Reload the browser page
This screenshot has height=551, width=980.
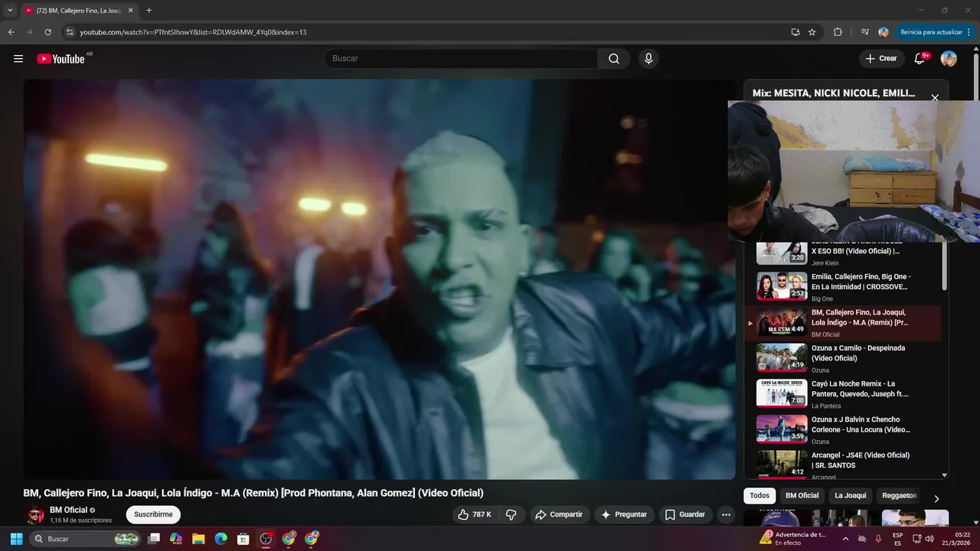point(47,32)
